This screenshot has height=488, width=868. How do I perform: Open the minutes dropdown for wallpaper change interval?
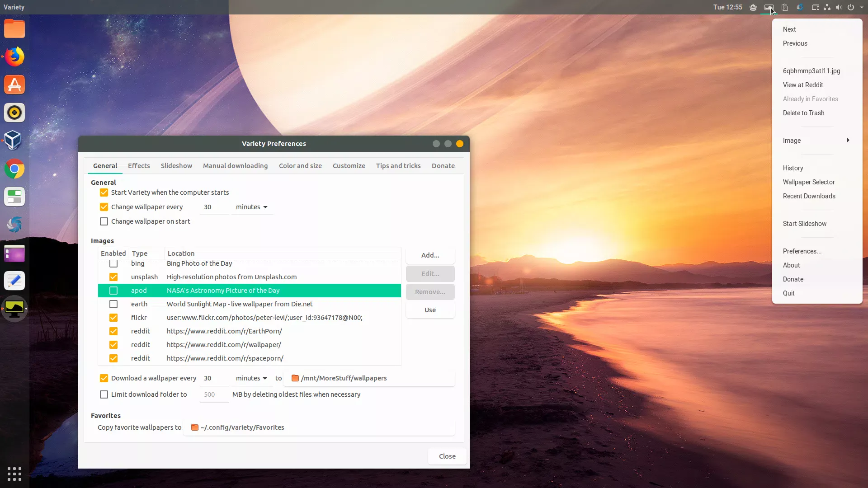coord(251,207)
